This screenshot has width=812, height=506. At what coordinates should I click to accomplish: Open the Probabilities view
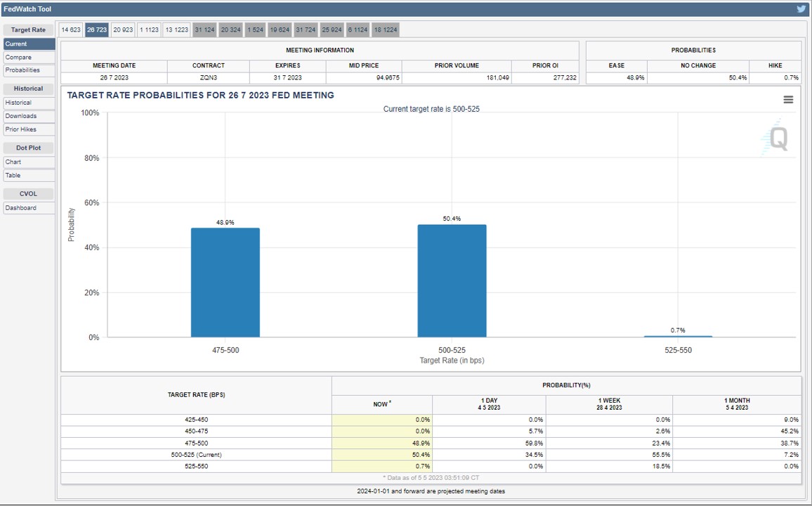[x=29, y=70]
